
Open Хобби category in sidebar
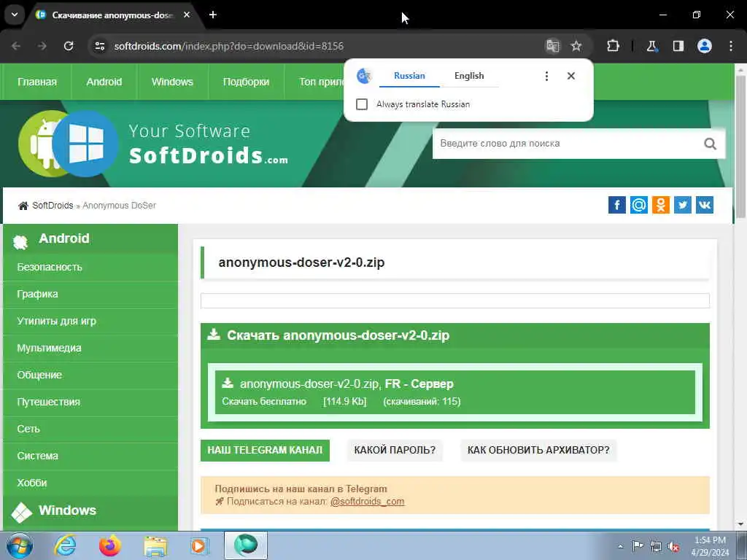[x=90, y=483]
